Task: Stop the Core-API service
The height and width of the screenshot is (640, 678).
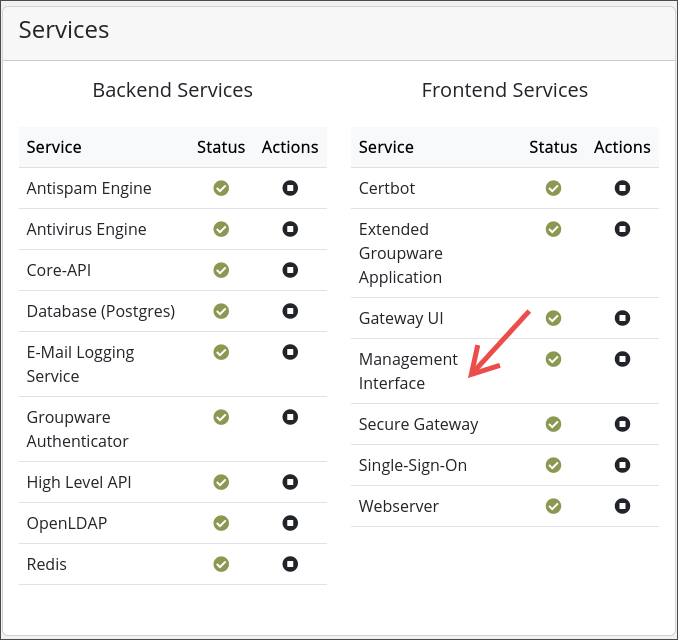Action: click(290, 270)
